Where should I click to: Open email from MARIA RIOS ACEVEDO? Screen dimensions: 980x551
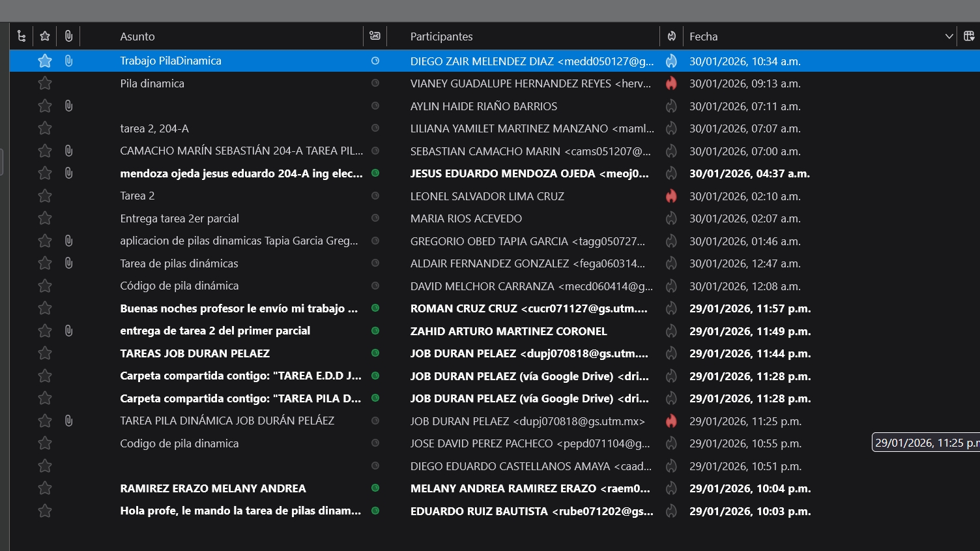pos(466,218)
